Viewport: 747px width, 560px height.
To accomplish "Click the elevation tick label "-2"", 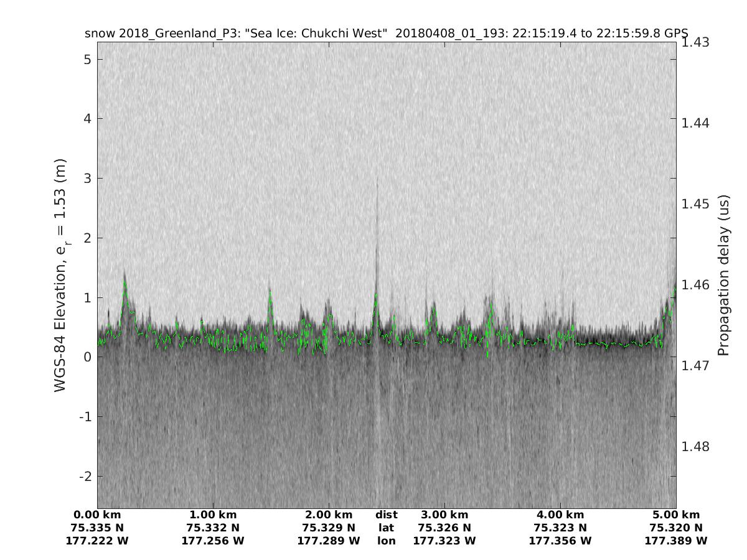I will (x=85, y=476).
